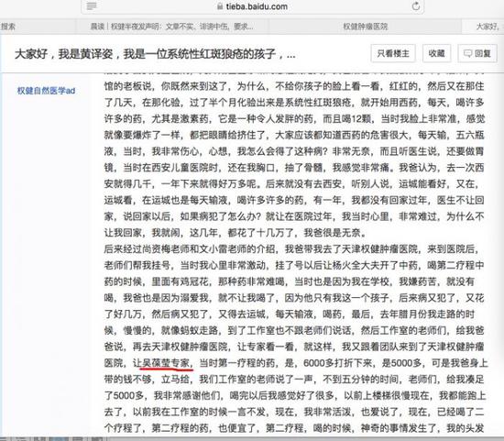Click the line mentioning 6000多打折下来

[296, 363]
